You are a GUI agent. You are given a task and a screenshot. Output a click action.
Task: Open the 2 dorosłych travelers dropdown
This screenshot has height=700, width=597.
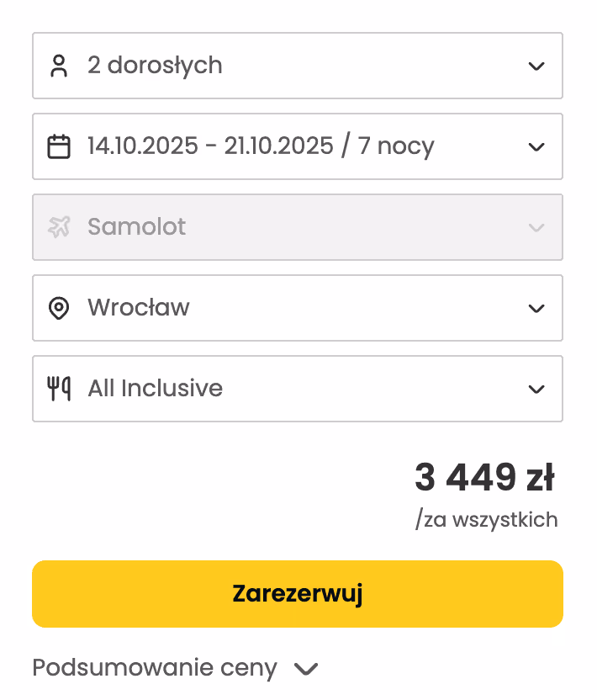pos(536,66)
